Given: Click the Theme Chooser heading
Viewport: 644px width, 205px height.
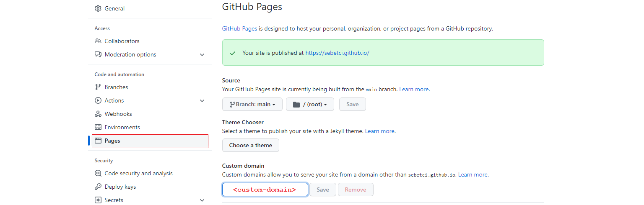Looking at the screenshot, I should coord(243,122).
